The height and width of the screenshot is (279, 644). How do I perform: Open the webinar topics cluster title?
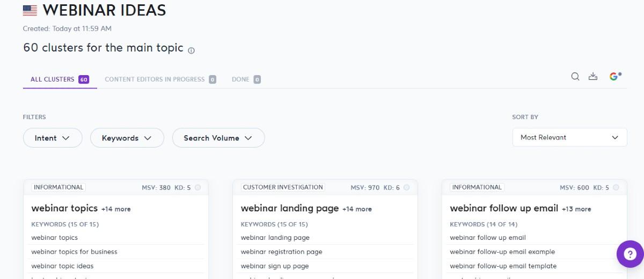(x=64, y=208)
